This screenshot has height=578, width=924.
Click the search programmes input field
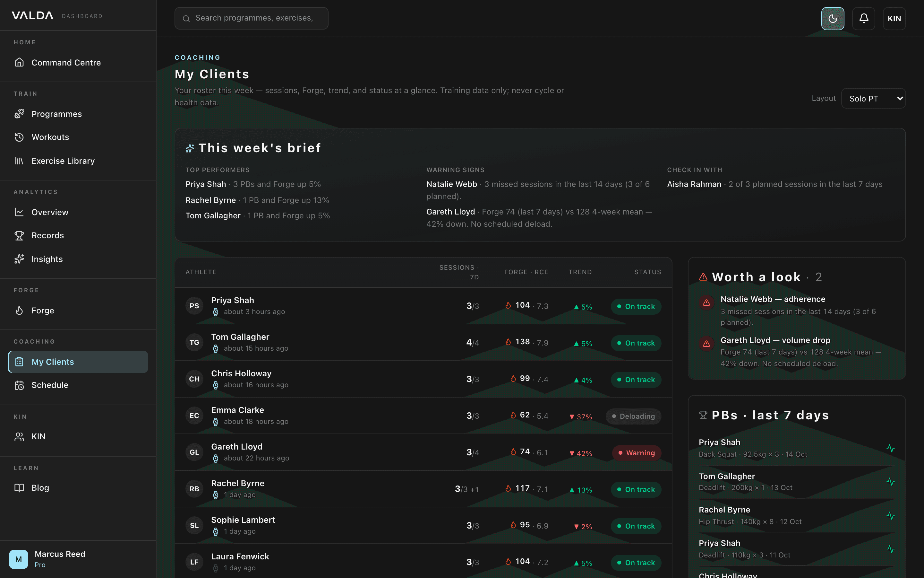pyautogui.click(x=251, y=18)
